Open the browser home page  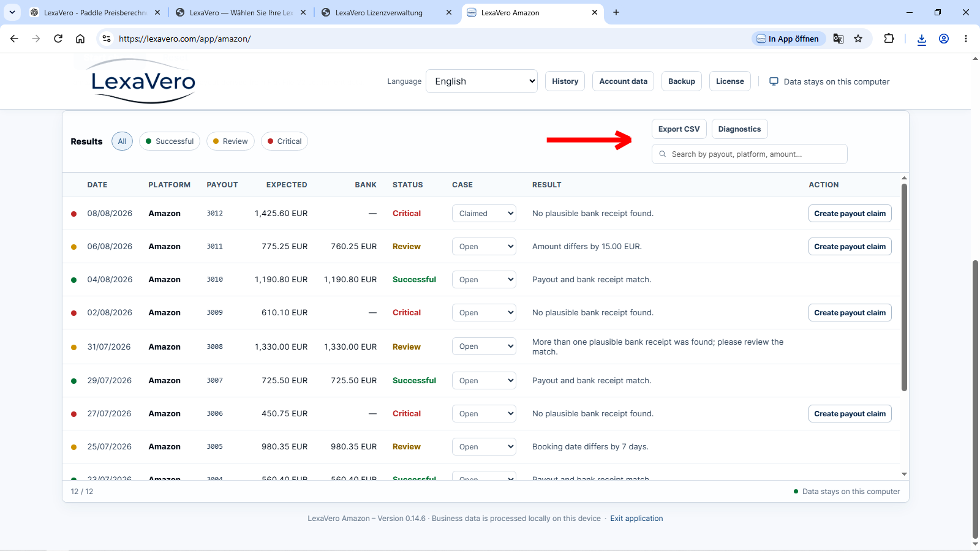(x=80, y=39)
